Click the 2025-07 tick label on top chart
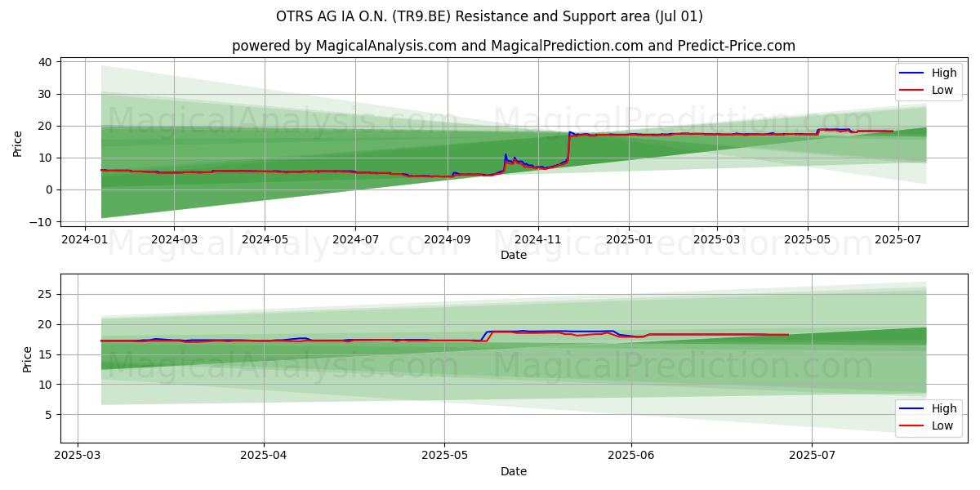This screenshot has height=490, width=980. pyautogui.click(x=898, y=240)
